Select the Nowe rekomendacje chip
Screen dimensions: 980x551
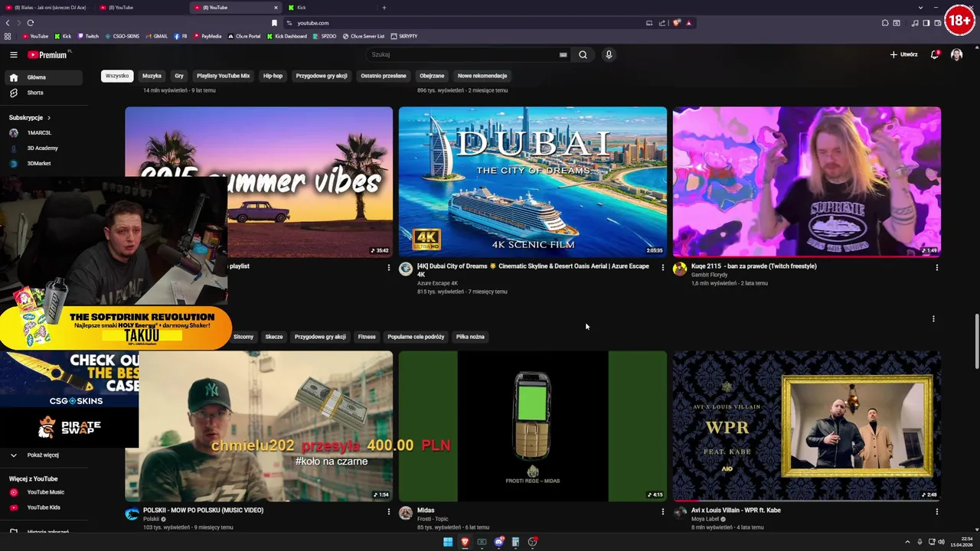pyautogui.click(x=482, y=76)
